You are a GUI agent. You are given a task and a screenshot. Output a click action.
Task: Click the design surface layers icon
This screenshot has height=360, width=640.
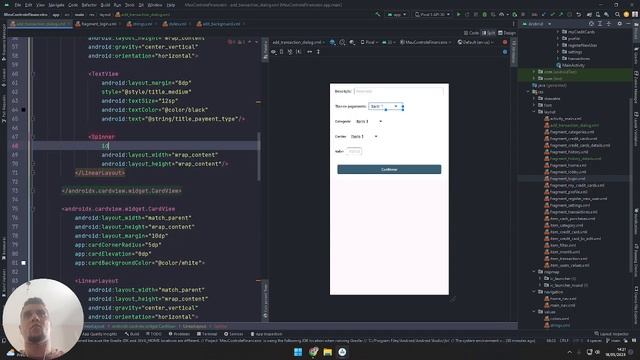(x=333, y=42)
